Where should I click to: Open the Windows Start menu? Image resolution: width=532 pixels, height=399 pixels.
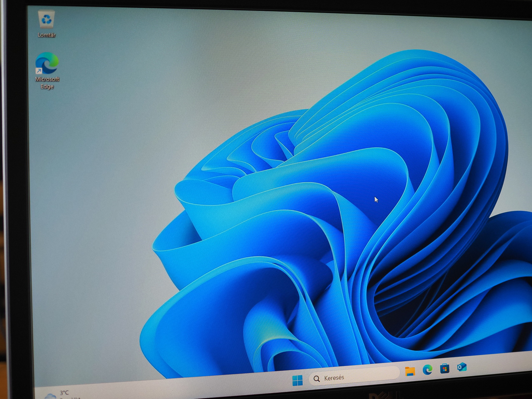[297, 380]
